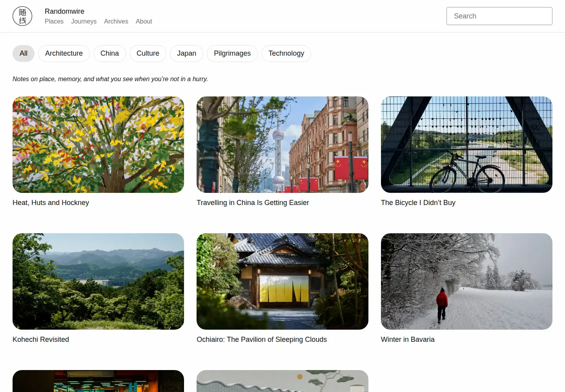Image resolution: width=565 pixels, height=392 pixels.
Task: Filter posts by Technology
Action: point(286,53)
